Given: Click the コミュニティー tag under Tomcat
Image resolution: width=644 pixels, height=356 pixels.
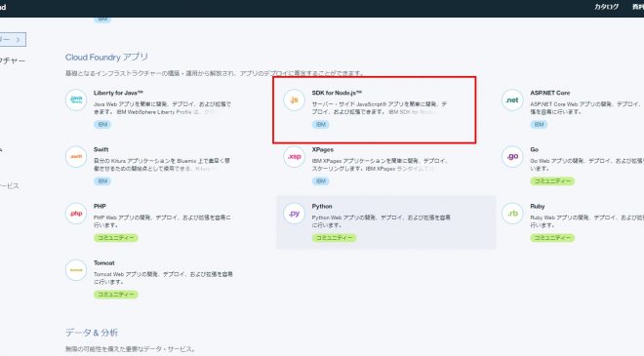Looking at the screenshot, I should pos(116,295).
